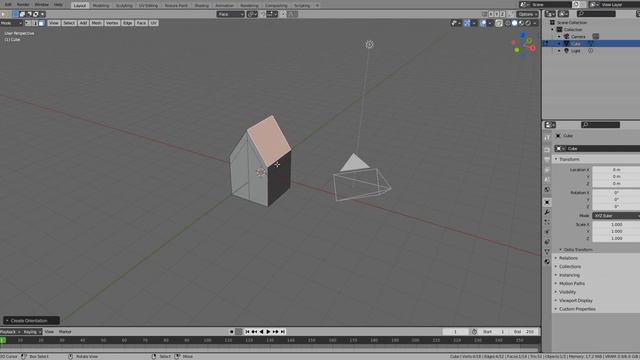Viewport: 640px width, 360px height.
Task: Switch to the Layout workspace tab
Action: [80, 5]
